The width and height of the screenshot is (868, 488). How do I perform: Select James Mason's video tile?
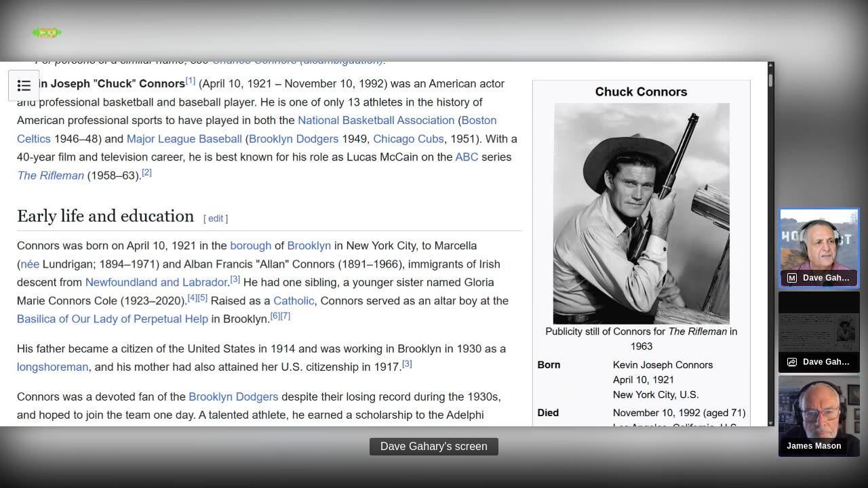click(x=819, y=416)
